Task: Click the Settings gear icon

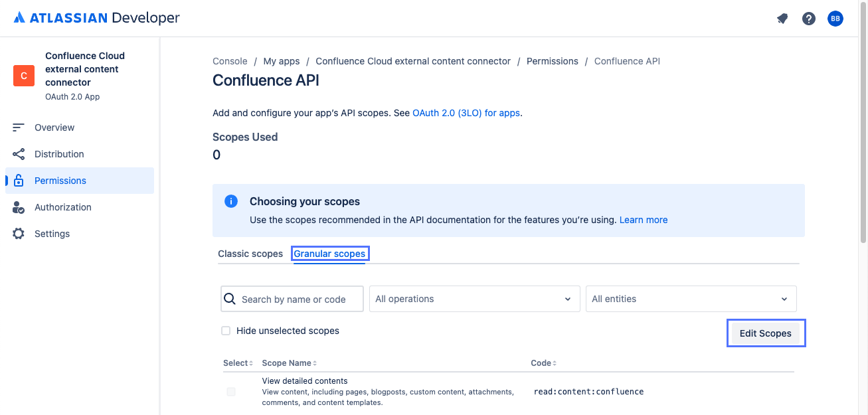Action: pos(19,234)
